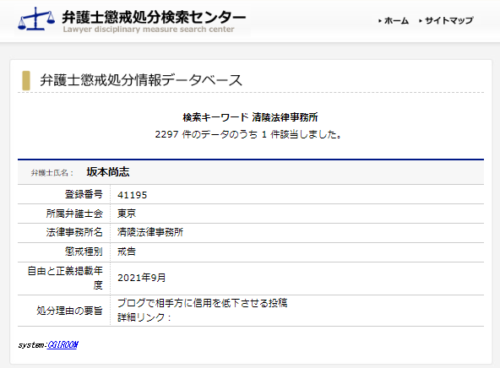
Task: Open the ホーム link in header
Action: 396,21
